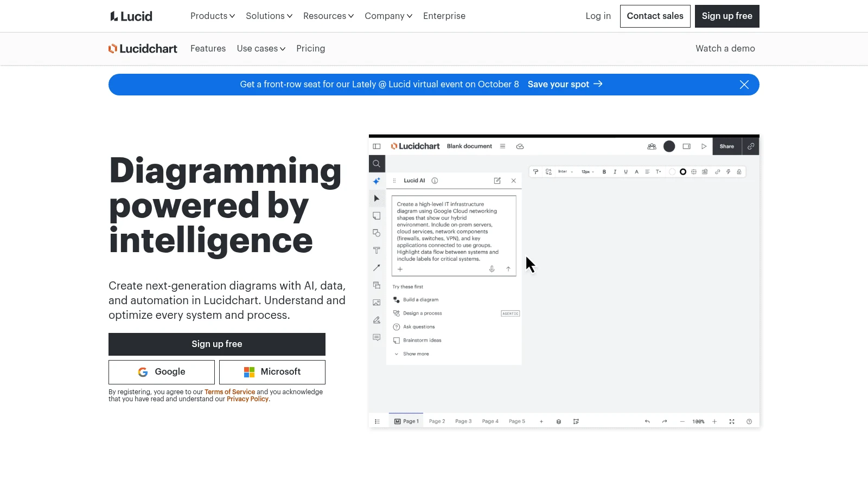
Task: Sign up with Microsoft button
Action: tap(272, 372)
